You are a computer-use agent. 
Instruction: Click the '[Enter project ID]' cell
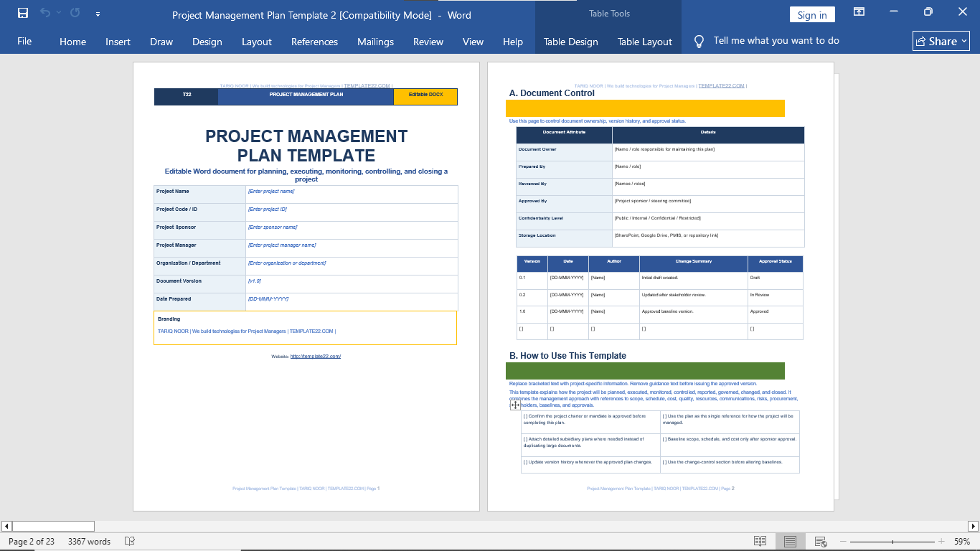pos(352,212)
